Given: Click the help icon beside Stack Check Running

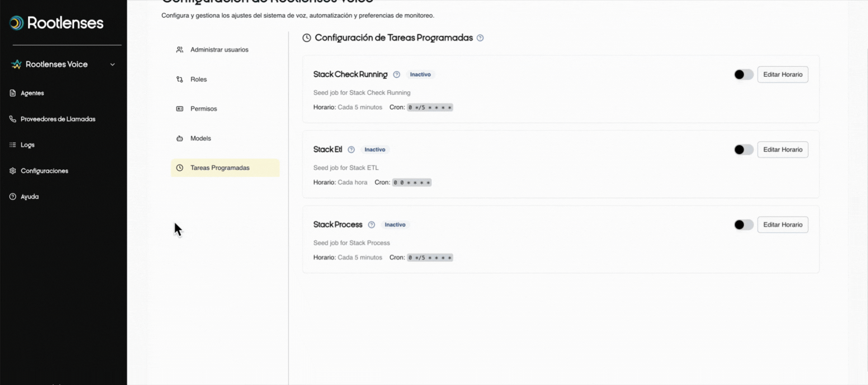Looking at the screenshot, I should pos(396,75).
